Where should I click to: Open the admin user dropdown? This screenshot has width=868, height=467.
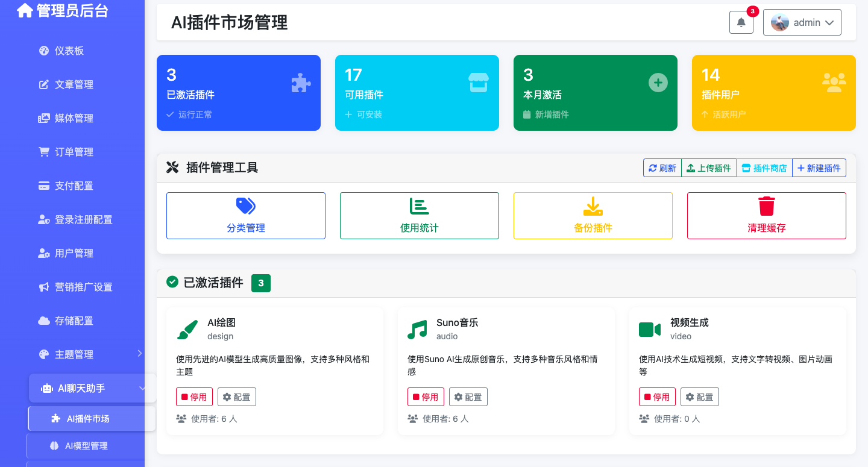[802, 22]
